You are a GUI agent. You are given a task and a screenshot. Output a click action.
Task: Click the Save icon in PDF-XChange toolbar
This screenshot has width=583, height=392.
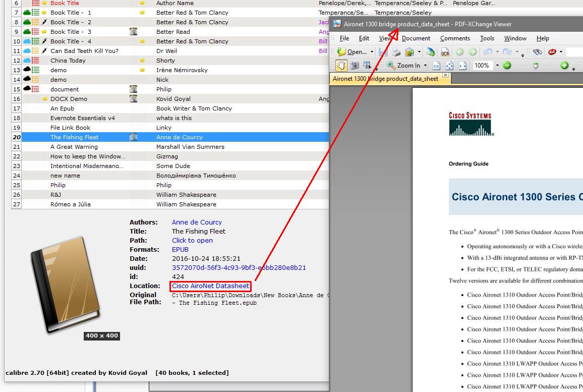click(383, 52)
